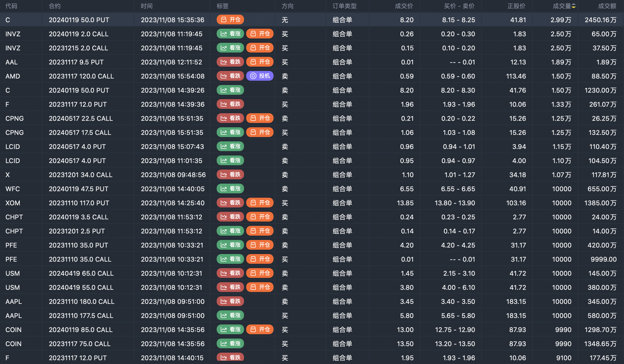The width and height of the screenshot is (624, 364).
Task: Click the 成交量 sort arrow indicator
Action: point(574,6)
